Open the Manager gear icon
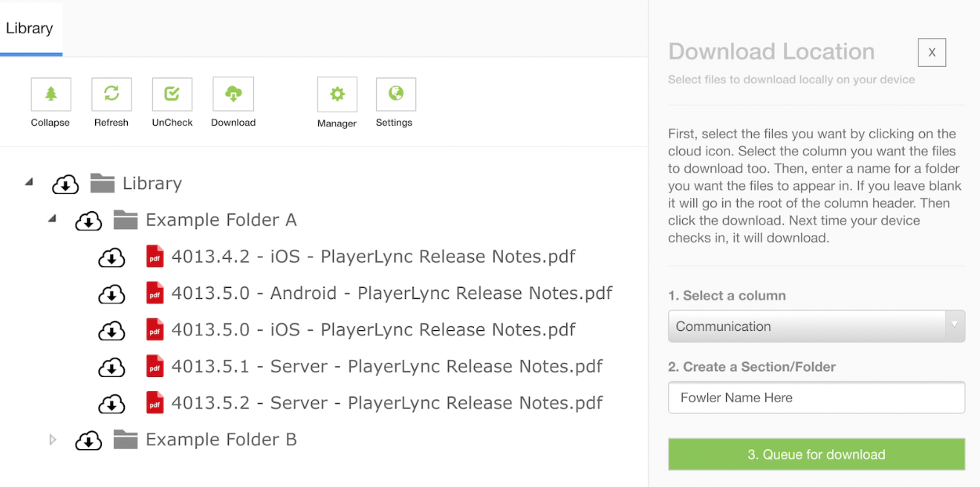The height and width of the screenshot is (487, 980). pos(337,94)
